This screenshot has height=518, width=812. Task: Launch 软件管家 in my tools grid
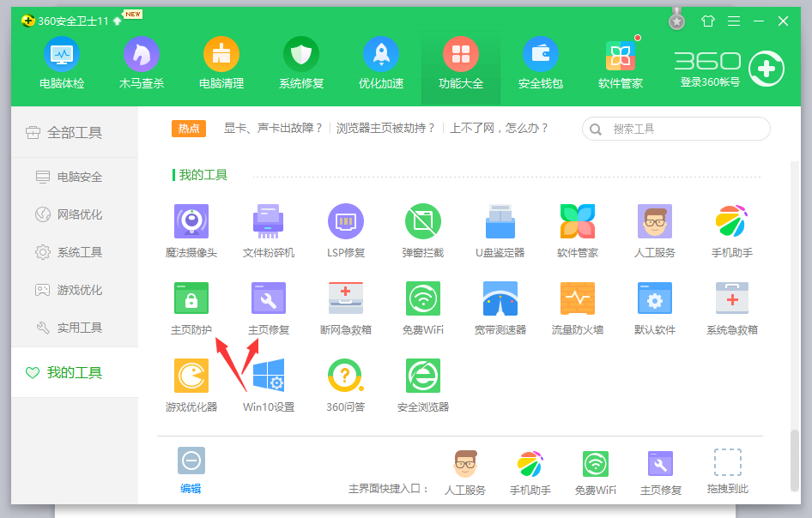pos(578,231)
